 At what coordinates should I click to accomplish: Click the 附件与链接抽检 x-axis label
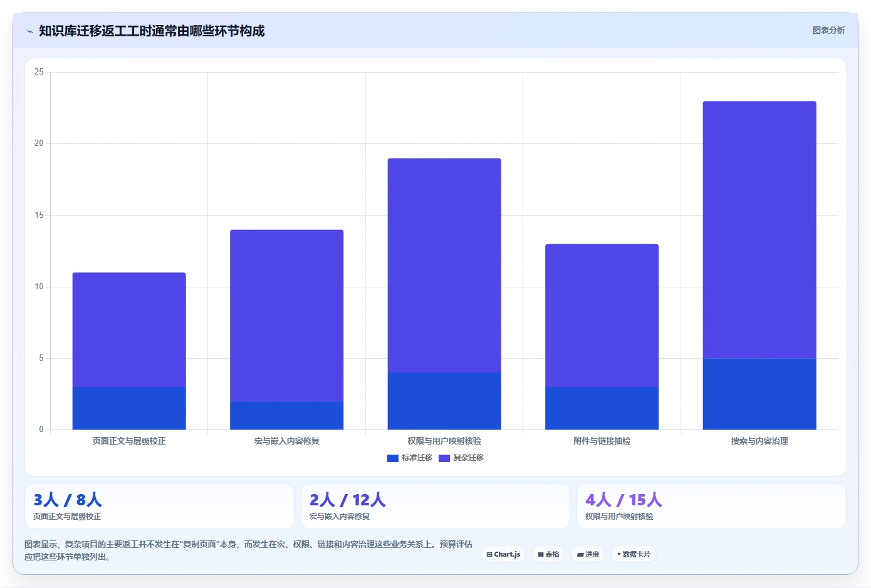[x=602, y=441]
